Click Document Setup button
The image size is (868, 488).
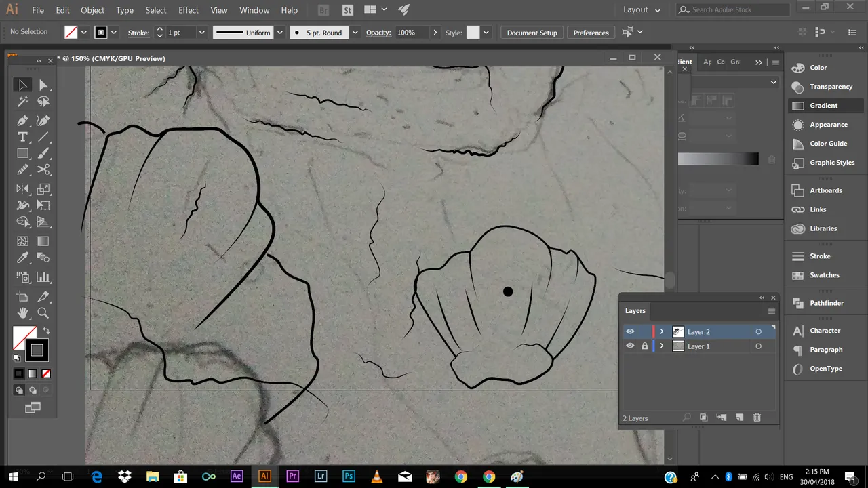tap(532, 33)
